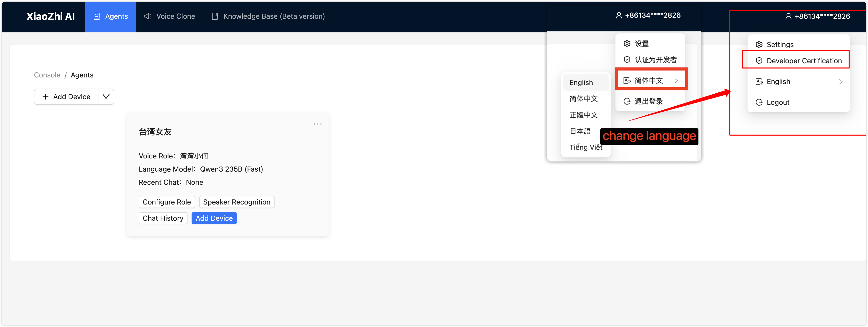868x327 pixels.
Task: Click the Agents tab robot icon
Action: coord(97,16)
